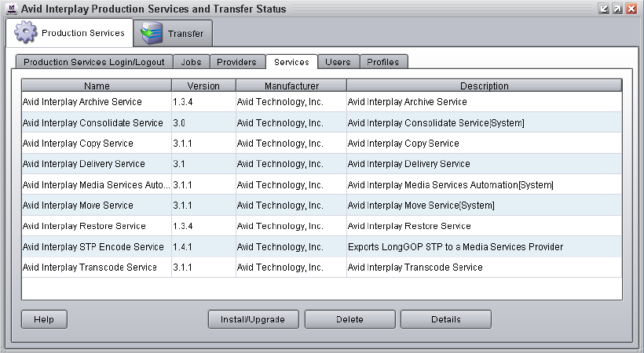Click the Avid application icon in title bar
The image size is (644, 353).
[10, 9]
